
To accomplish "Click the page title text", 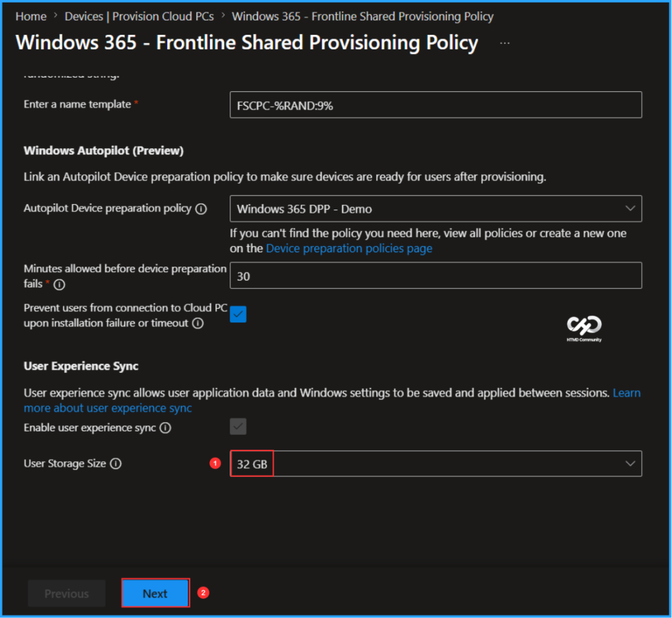I will point(247,43).
